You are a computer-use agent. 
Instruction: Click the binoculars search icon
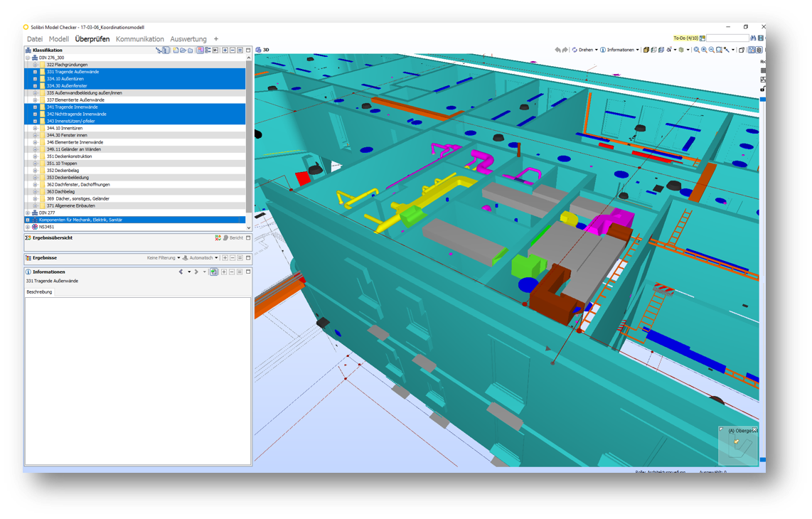(753, 38)
